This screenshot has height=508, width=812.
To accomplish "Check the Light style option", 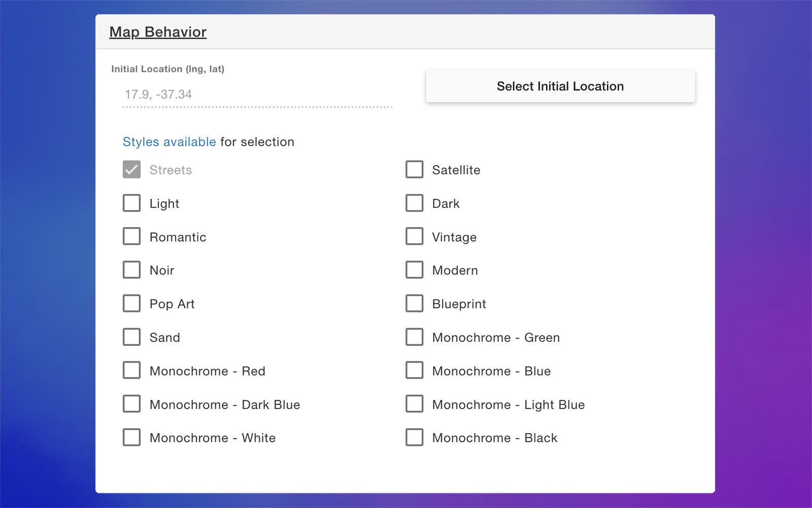I will coord(131,203).
